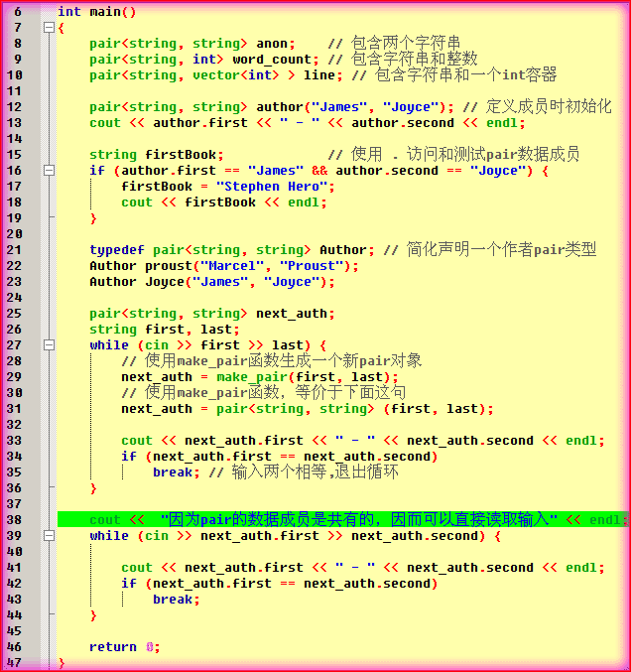631x672 pixels.
Task: Collapse the main function fold at line 7
Action: (x=50, y=28)
